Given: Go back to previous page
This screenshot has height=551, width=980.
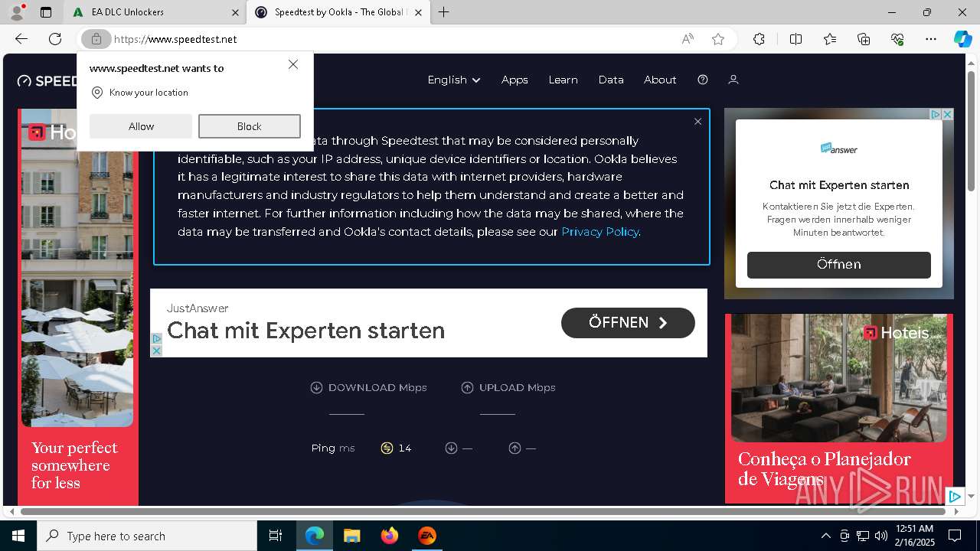Looking at the screenshot, I should pos(21,39).
